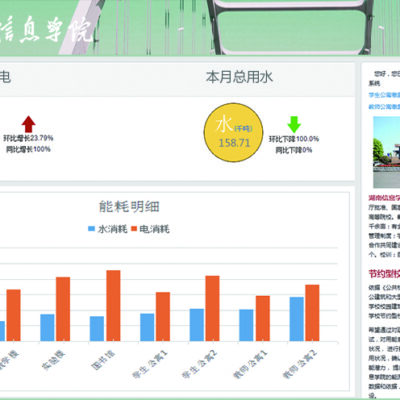The height and width of the screenshot is (400, 400).
Task: Click the 电消耗 legend label text
Action: coord(154,229)
